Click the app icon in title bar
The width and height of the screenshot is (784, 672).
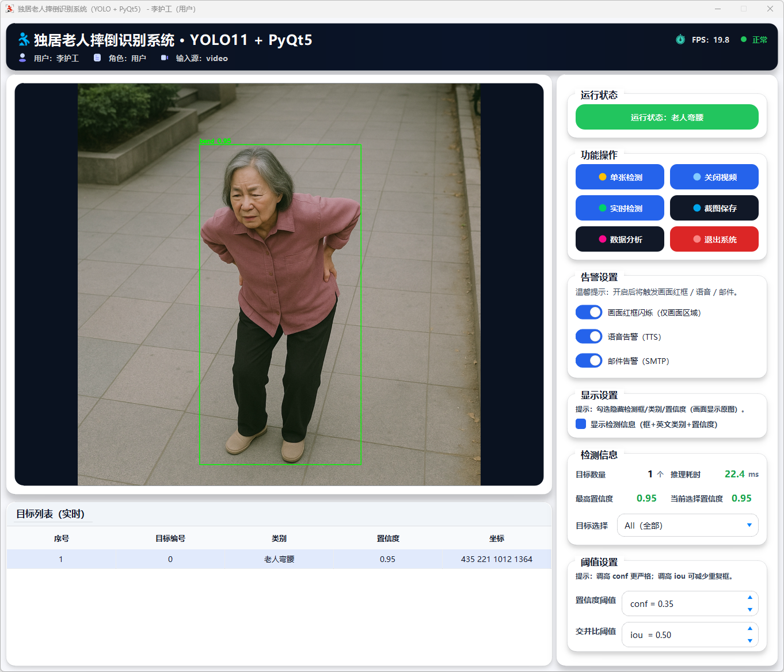tap(9, 9)
